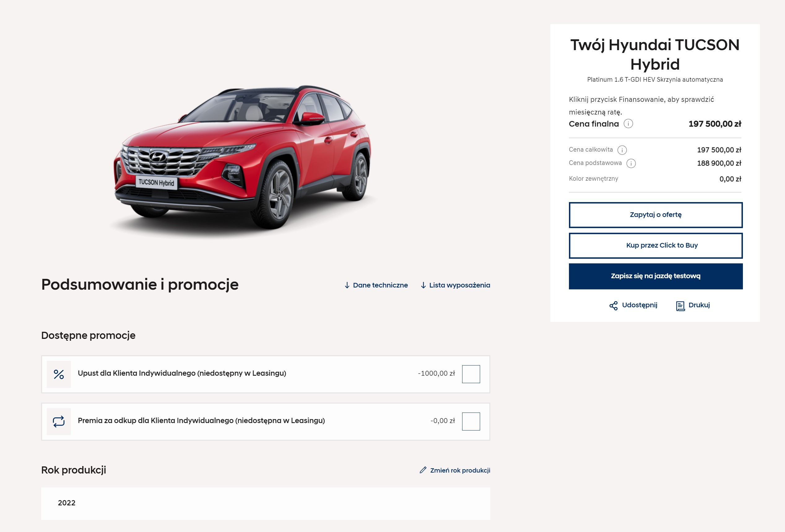785x532 pixels.
Task: Click the info icon beside Cena całkowita
Action: coord(622,150)
